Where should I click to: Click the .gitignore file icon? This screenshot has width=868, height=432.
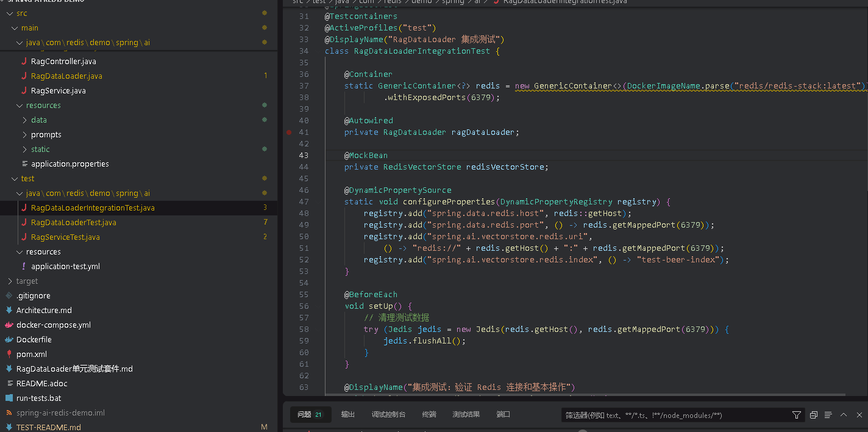9,296
